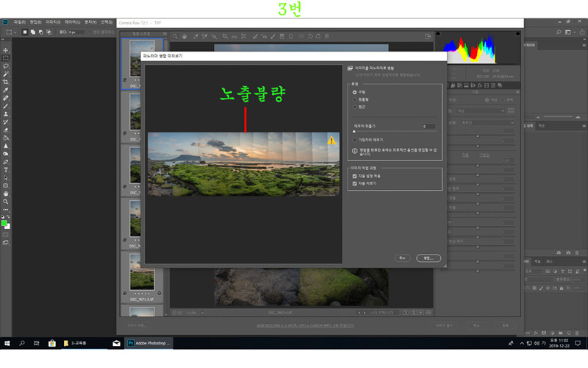Screen dimensions: 588x368
Task: Show hidden system tray icons
Action: [522, 343]
